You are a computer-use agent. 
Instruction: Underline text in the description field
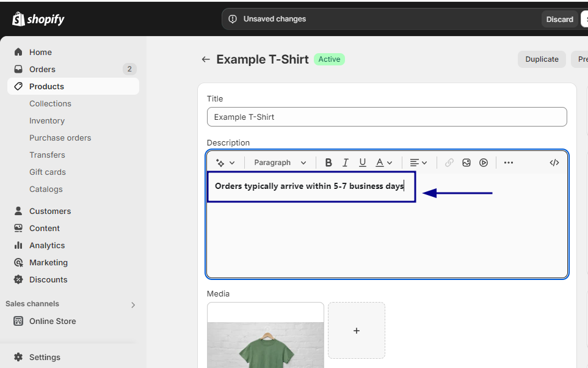(x=362, y=162)
